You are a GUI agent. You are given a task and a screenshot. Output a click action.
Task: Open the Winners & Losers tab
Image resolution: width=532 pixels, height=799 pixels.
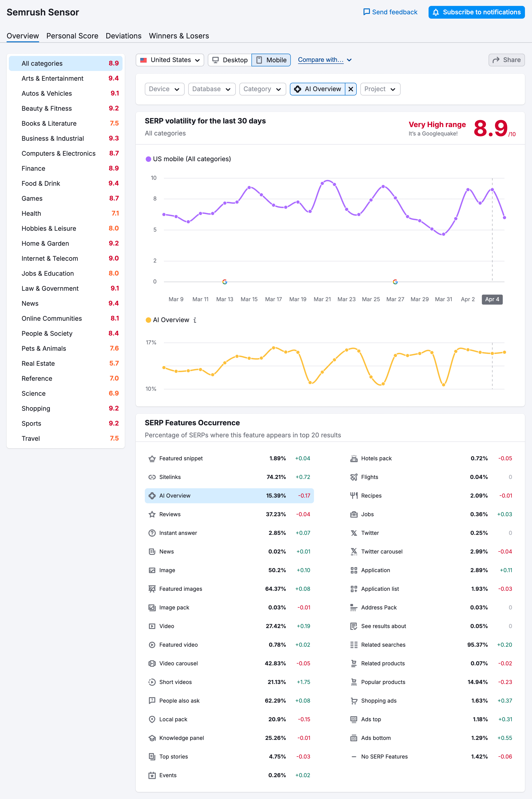[179, 36]
